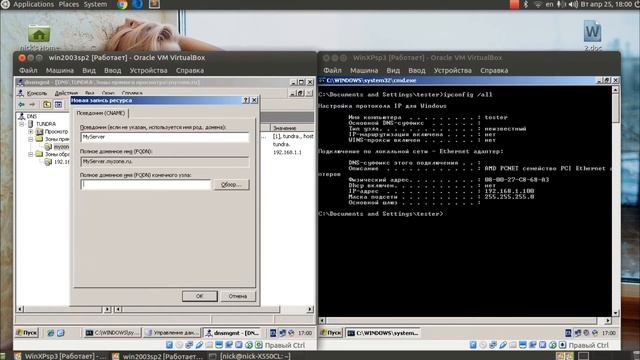The image size is (640, 360).
Task: Toggle the console tree toolbar icon
Action: [x=58, y=105]
